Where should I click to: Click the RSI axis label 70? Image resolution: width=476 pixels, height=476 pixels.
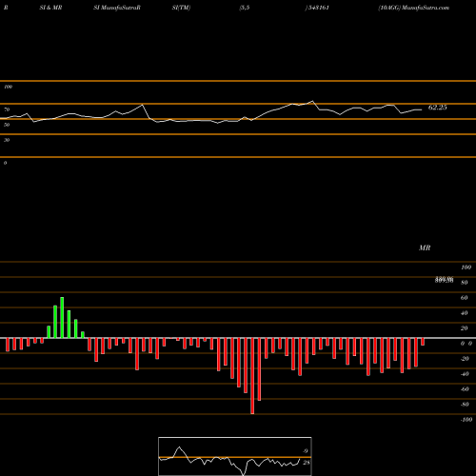pyautogui.click(x=7, y=109)
